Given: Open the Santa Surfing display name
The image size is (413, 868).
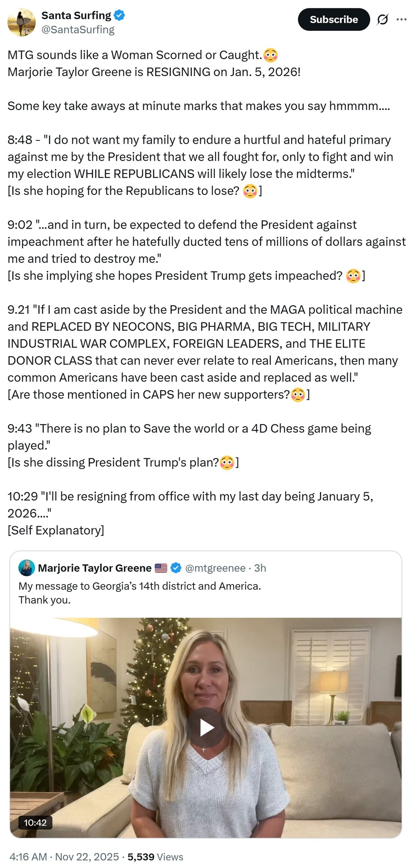Looking at the screenshot, I should (x=76, y=15).
